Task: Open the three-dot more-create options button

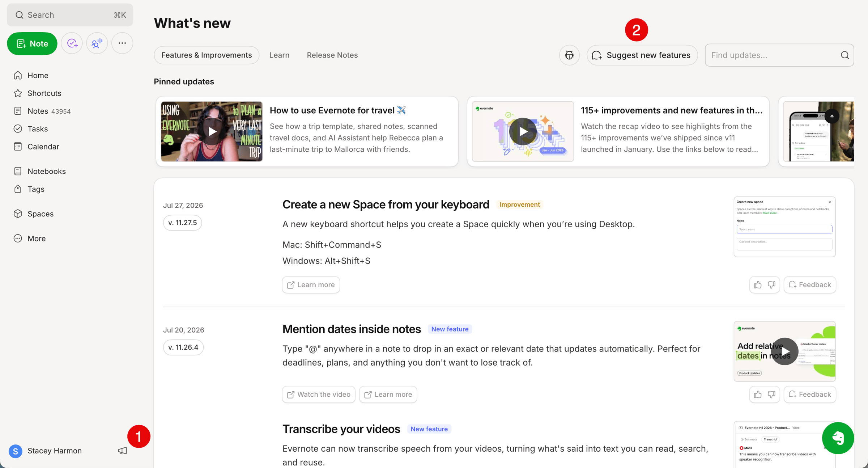Action: point(122,43)
